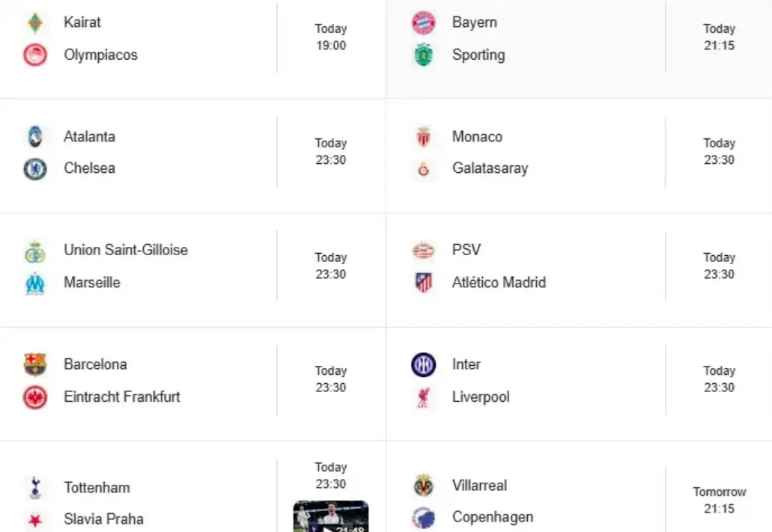Click the Inter Milan club badge
The height and width of the screenshot is (532, 772).
424,364
